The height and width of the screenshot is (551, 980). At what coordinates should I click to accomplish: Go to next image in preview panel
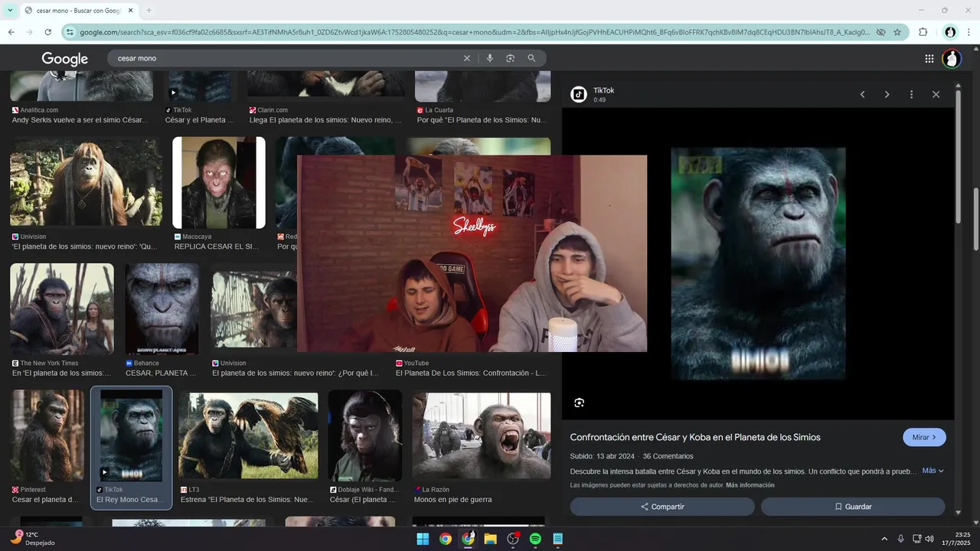(x=887, y=94)
